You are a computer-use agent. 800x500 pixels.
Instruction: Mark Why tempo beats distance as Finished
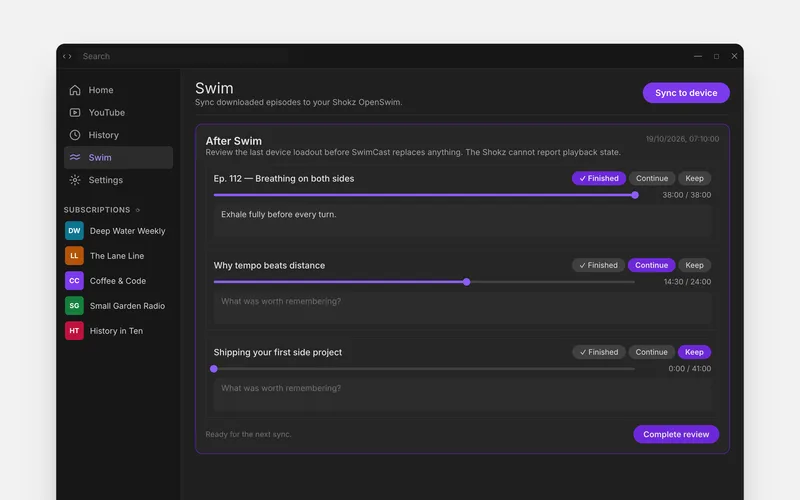(x=598, y=265)
